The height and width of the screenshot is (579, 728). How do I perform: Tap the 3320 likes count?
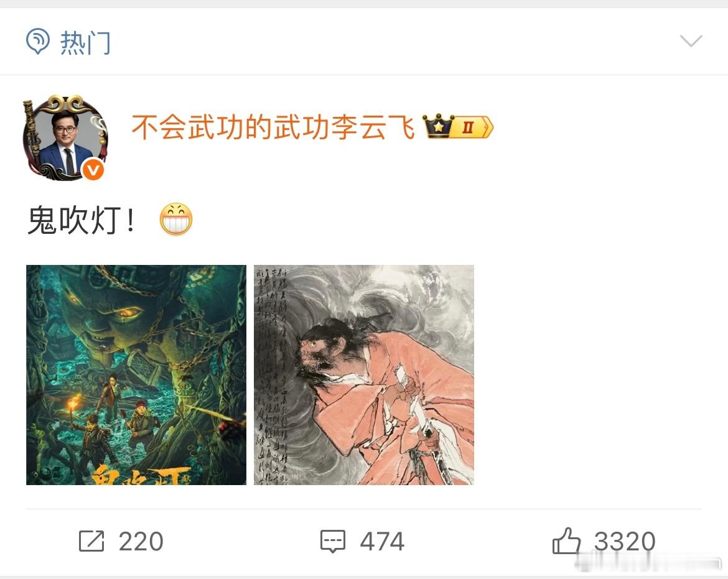625,542
